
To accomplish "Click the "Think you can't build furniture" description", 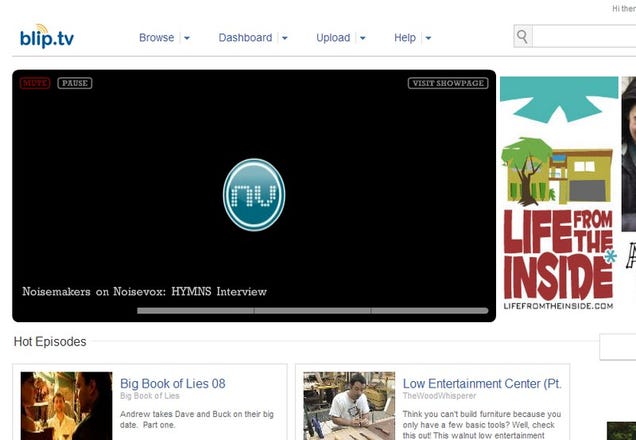I will pos(482,425).
